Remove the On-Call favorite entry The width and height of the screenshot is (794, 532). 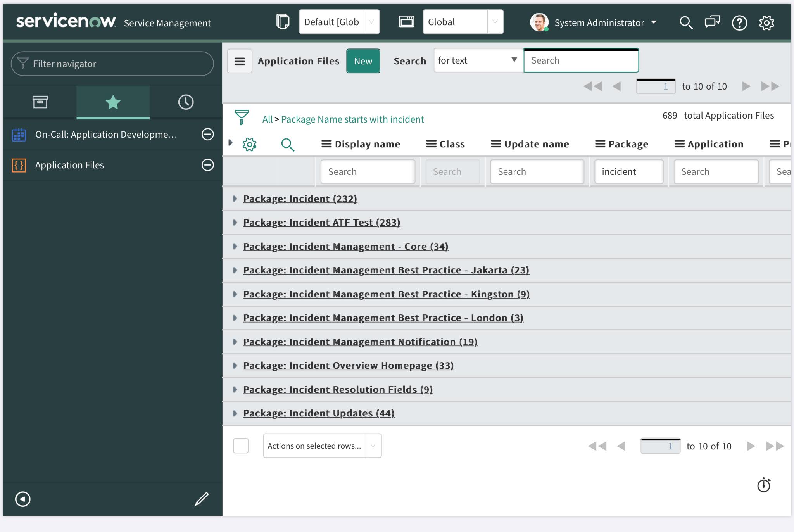tap(208, 135)
